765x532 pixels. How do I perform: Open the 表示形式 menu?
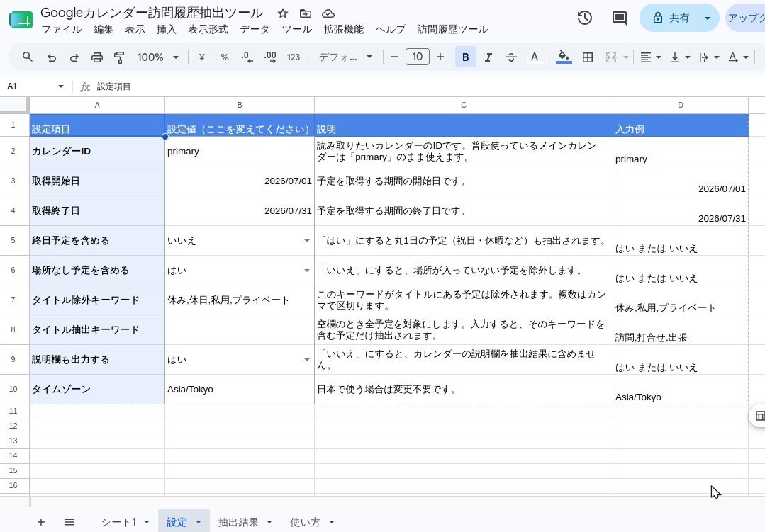pyautogui.click(x=208, y=29)
